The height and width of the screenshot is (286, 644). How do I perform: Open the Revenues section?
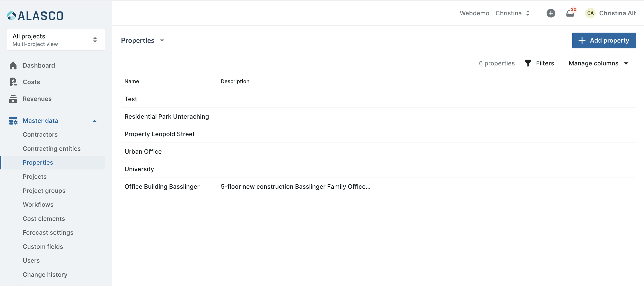pos(37,99)
